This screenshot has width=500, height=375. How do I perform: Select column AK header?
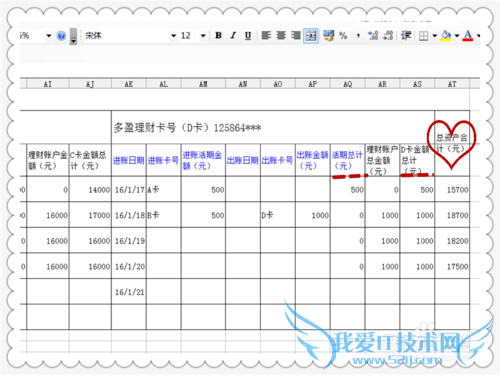pos(129,84)
